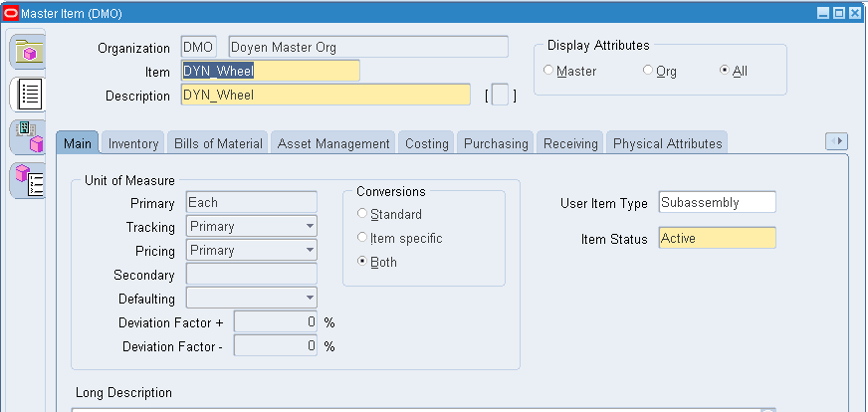Click the Oracle logo in the title bar
Viewport: 868px width, 412px height.
click(11, 13)
